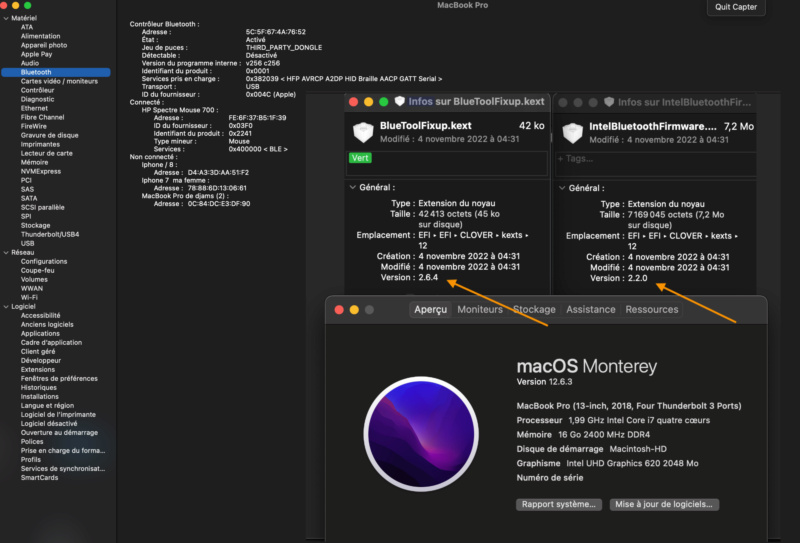This screenshot has width=800, height=543.
Task: Select SCSI parallèle in the sidebar
Action: tap(42, 208)
